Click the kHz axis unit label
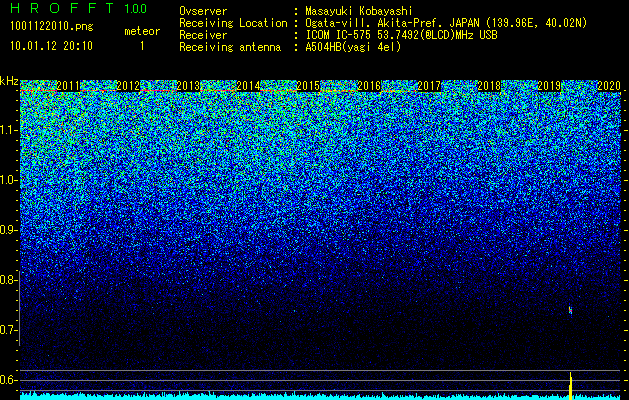This screenshot has height=400, width=629. click(x=9, y=81)
